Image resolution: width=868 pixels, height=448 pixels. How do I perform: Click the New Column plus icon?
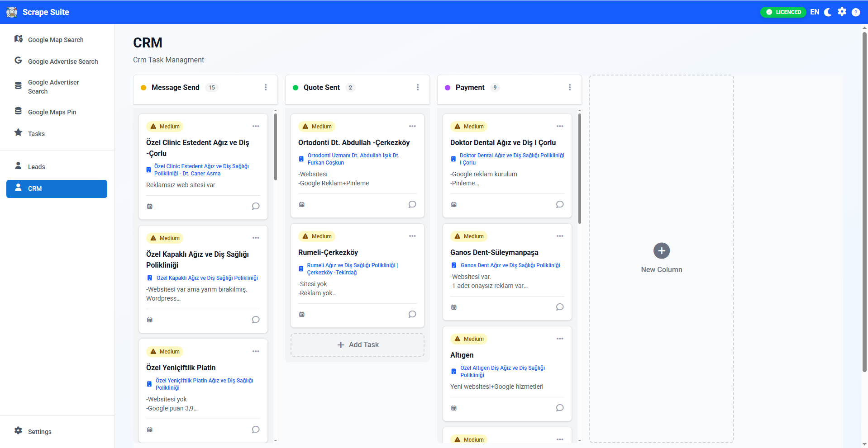pyautogui.click(x=662, y=250)
